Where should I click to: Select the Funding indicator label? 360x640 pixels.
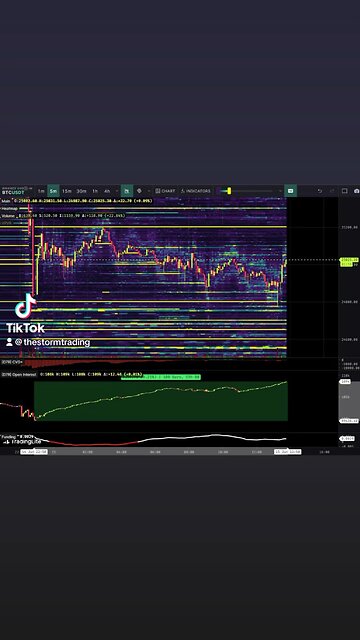[x=9, y=436]
